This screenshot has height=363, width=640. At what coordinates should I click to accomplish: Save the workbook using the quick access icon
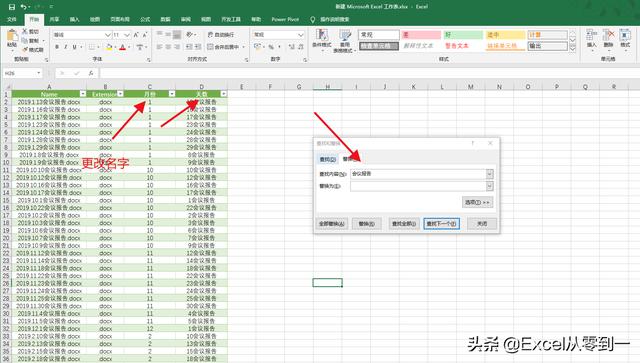point(11,7)
